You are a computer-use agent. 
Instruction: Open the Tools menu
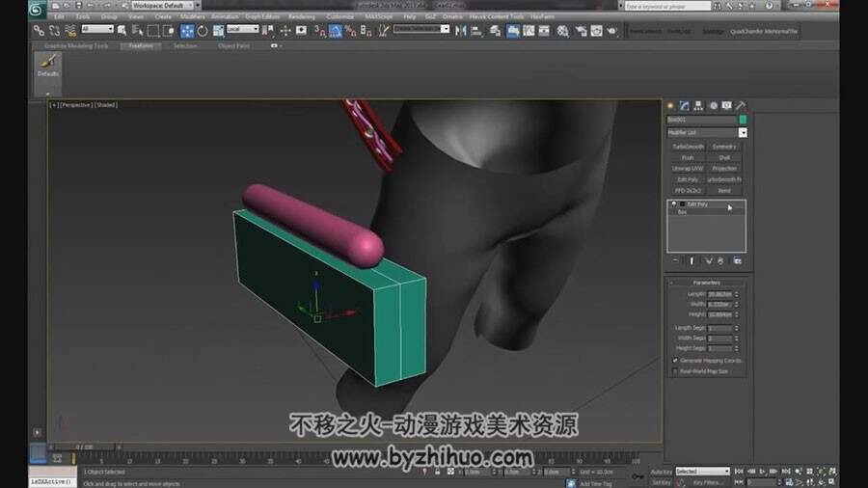[83, 16]
